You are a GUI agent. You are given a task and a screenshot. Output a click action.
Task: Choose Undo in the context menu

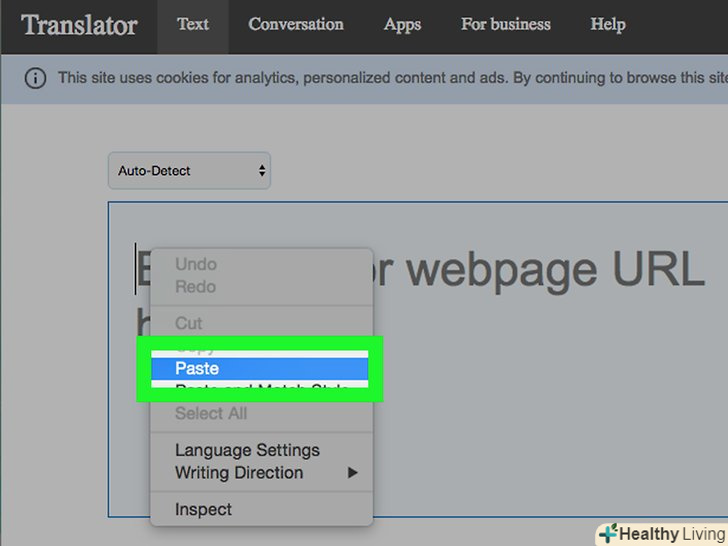pos(196,265)
